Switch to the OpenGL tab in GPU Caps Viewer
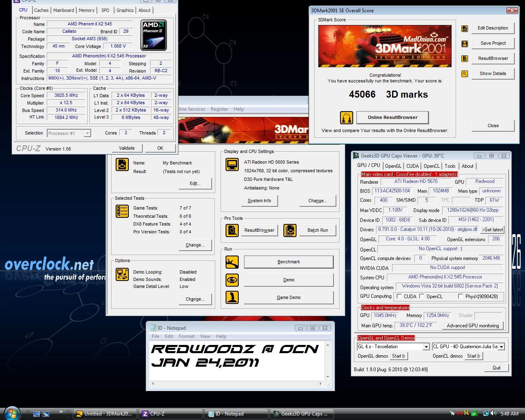This screenshot has height=420, width=525. (x=393, y=166)
